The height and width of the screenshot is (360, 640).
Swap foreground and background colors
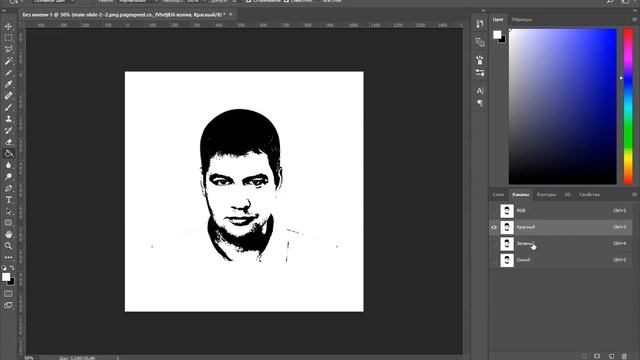pos(12,268)
